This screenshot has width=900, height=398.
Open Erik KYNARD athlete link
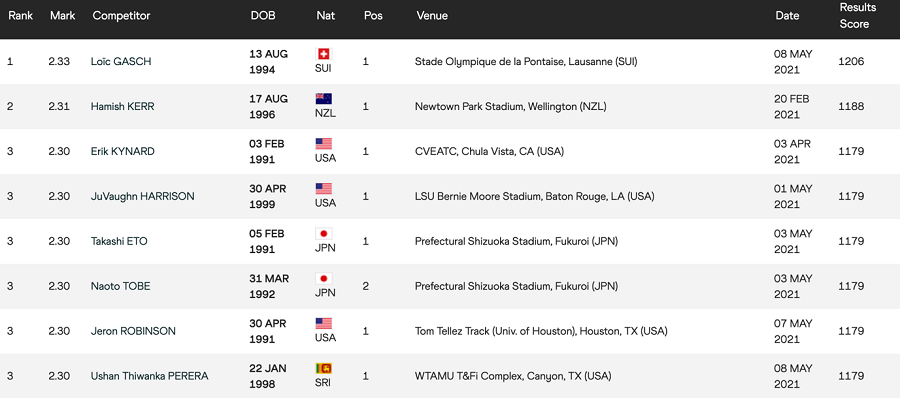tap(125, 151)
